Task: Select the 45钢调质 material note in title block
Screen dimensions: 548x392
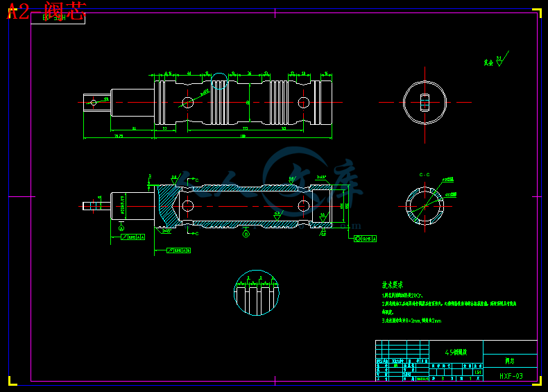Action: click(x=456, y=352)
